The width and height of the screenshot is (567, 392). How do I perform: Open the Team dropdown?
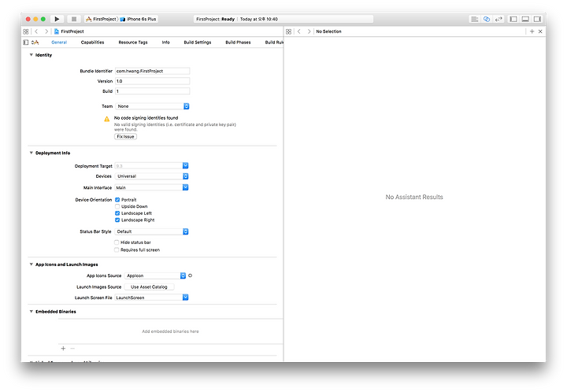click(x=152, y=106)
